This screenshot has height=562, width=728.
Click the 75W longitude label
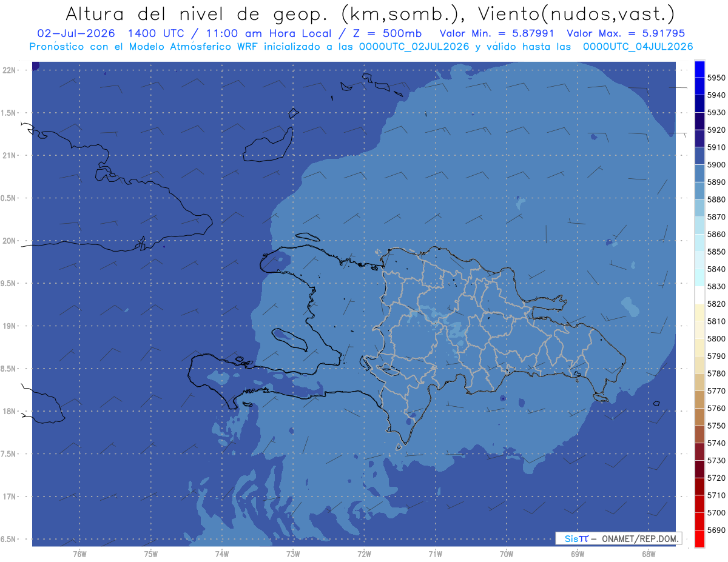point(151,554)
